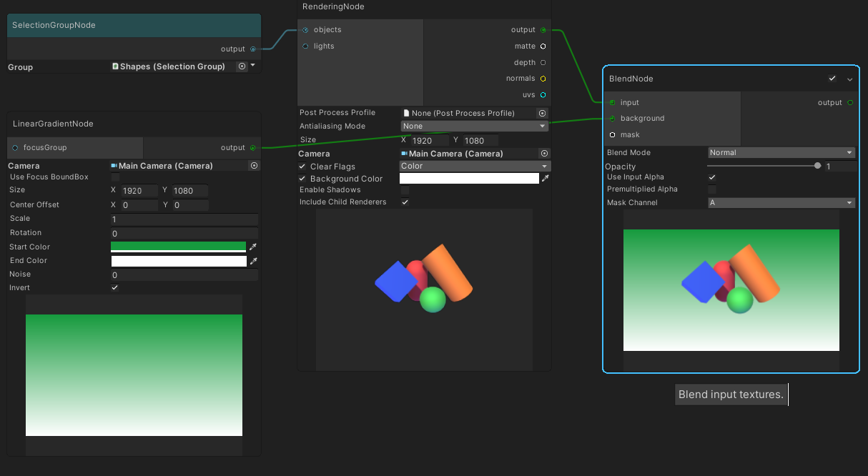Click Main Camera object picker in RenderingNode
The height and width of the screenshot is (476, 868).
[x=542, y=153]
